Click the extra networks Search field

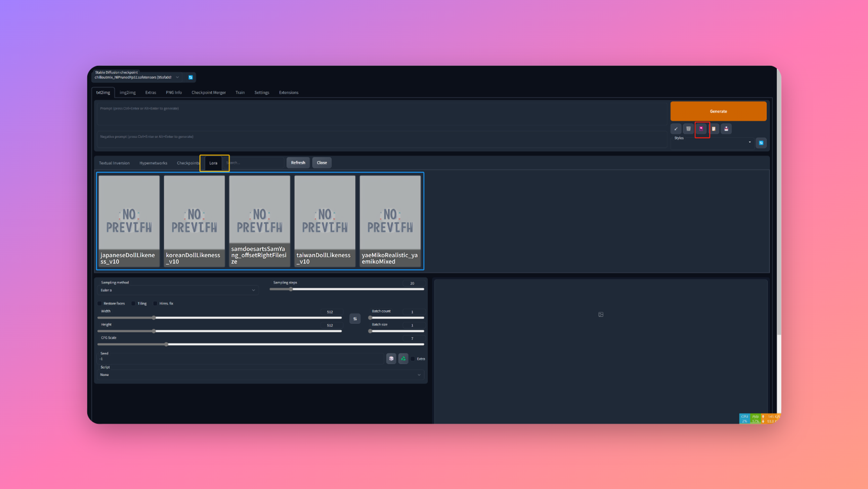(254, 163)
